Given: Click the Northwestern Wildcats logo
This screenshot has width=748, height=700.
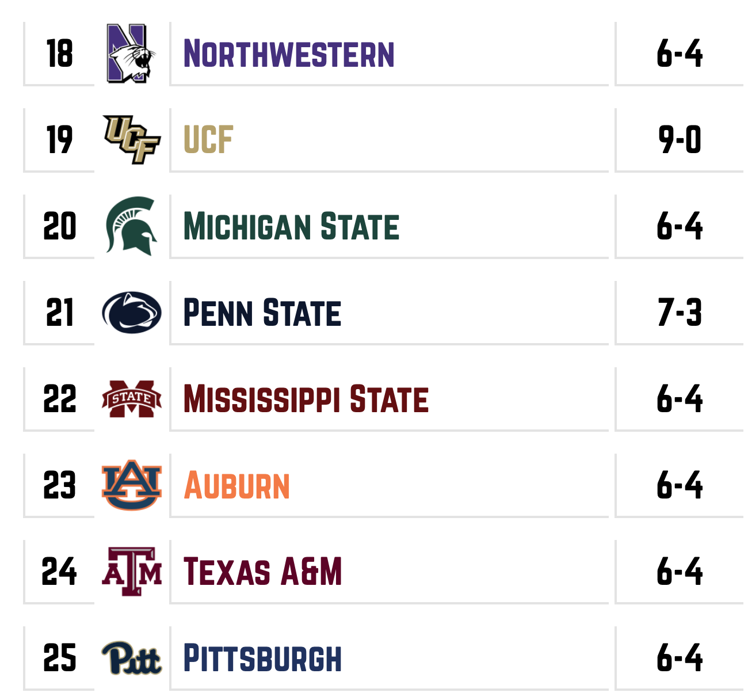Looking at the screenshot, I should pos(131,54).
